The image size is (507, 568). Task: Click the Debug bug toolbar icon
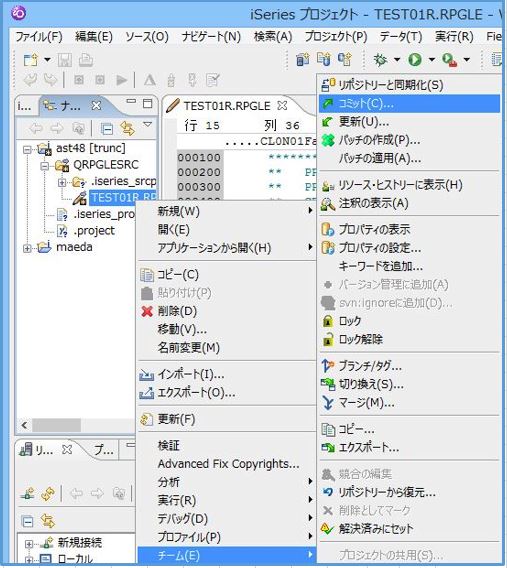pyautogui.click(x=381, y=59)
